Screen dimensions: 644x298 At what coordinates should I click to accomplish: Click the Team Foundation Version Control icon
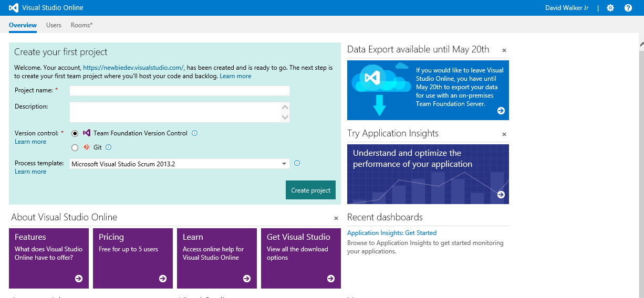pos(87,133)
